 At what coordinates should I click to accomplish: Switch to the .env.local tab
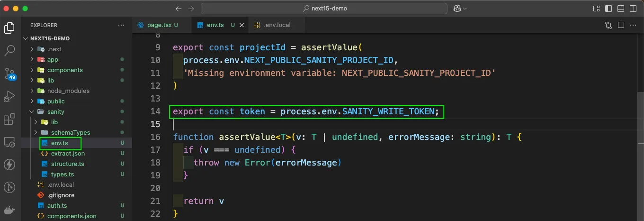pyautogui.click(x=277, y=25)
